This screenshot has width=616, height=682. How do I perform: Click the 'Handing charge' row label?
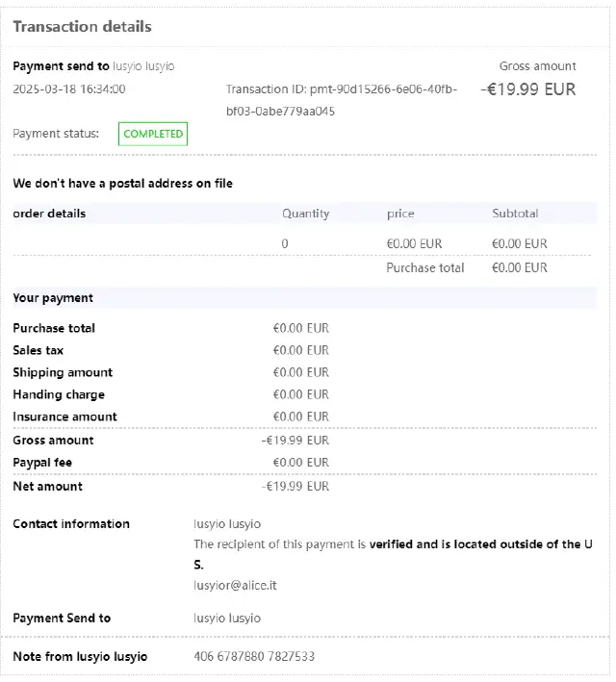[59, 394]
